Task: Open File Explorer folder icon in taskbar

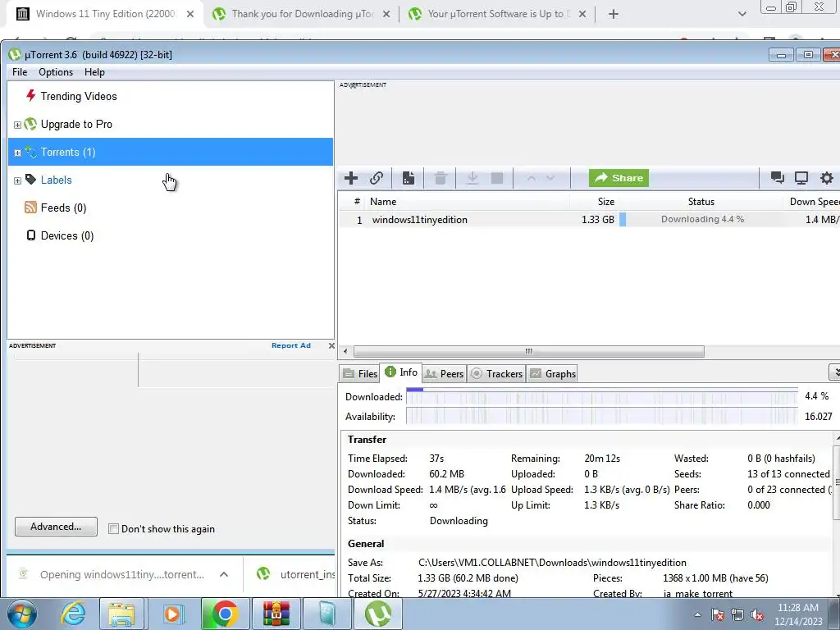Action: 121,614
